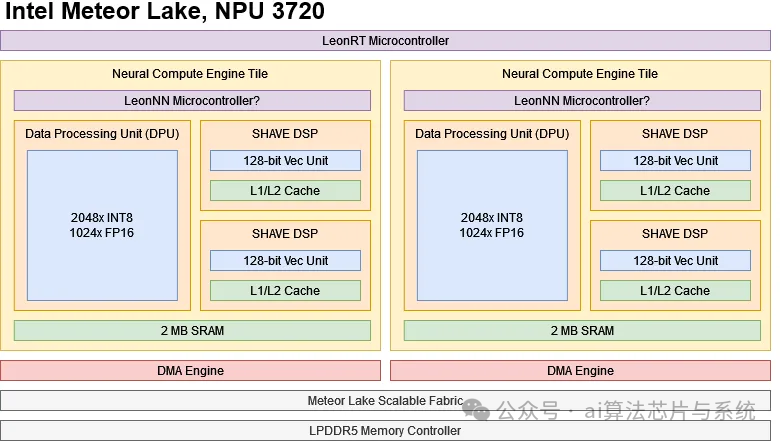Click the "2 MB SRAM" bar in left tile

pyautogui.click(x=192, y=331)
